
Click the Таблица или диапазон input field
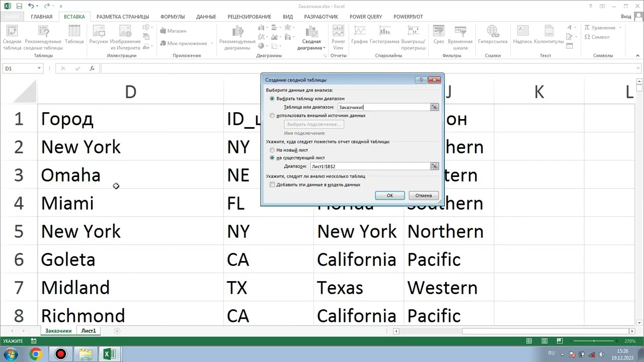pyautogui.click(x=384, y=107)
